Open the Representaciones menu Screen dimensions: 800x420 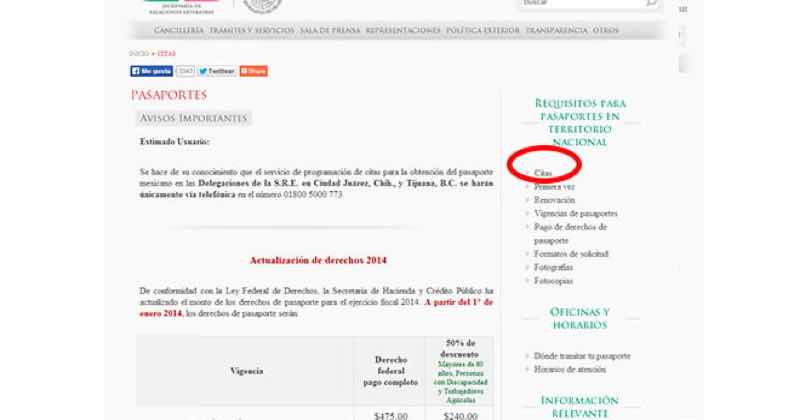tap(402, 31)
